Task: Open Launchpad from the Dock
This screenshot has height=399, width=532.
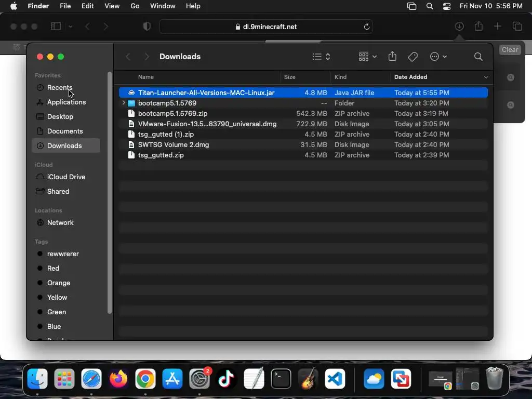Action: (x=64, y=379)
